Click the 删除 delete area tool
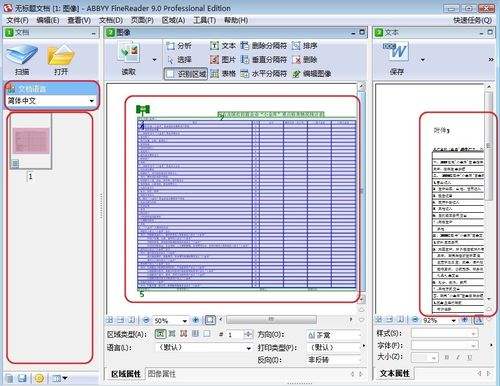The height and width of the screenshot is (386, 500). [x=305, y=60]
